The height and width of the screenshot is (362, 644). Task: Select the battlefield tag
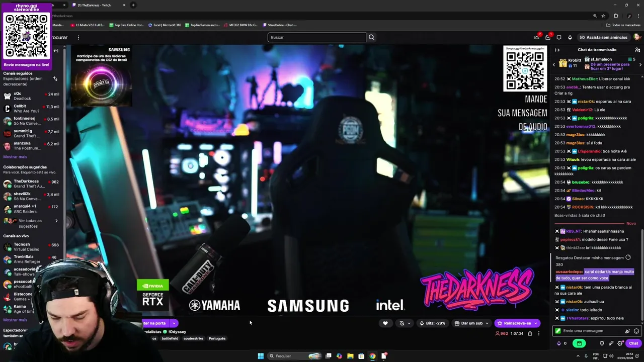pyautogui.click(x=170, y=338)
